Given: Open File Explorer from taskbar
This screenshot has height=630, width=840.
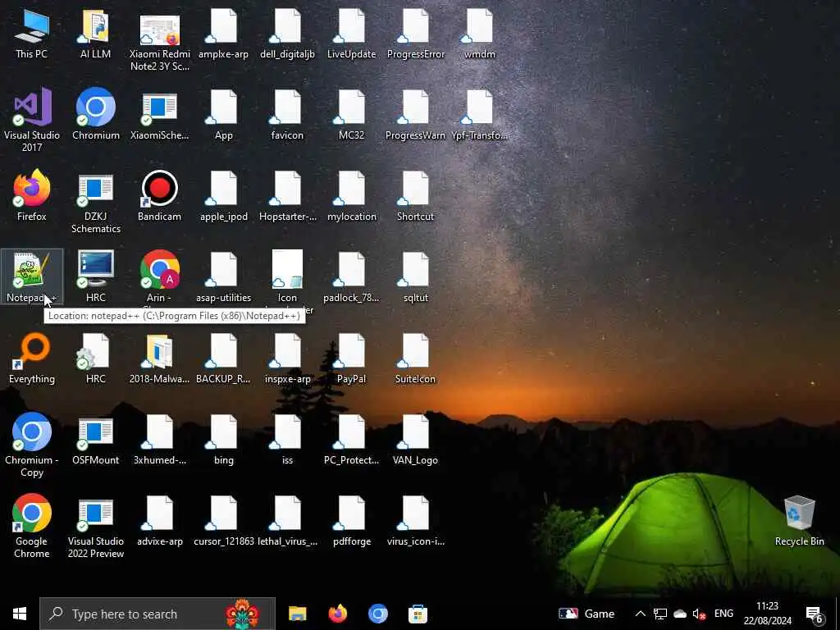Looking at the screenshot, I should point(297,614).
